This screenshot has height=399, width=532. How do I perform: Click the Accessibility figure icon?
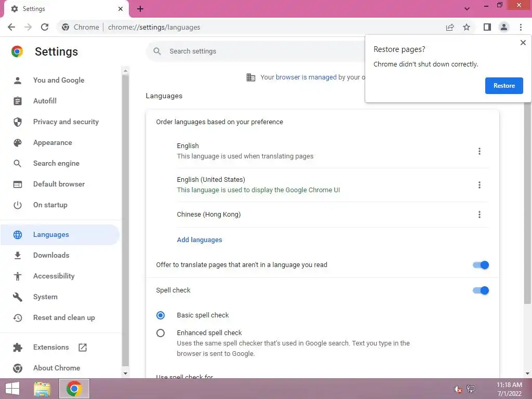tap(18, 276)
